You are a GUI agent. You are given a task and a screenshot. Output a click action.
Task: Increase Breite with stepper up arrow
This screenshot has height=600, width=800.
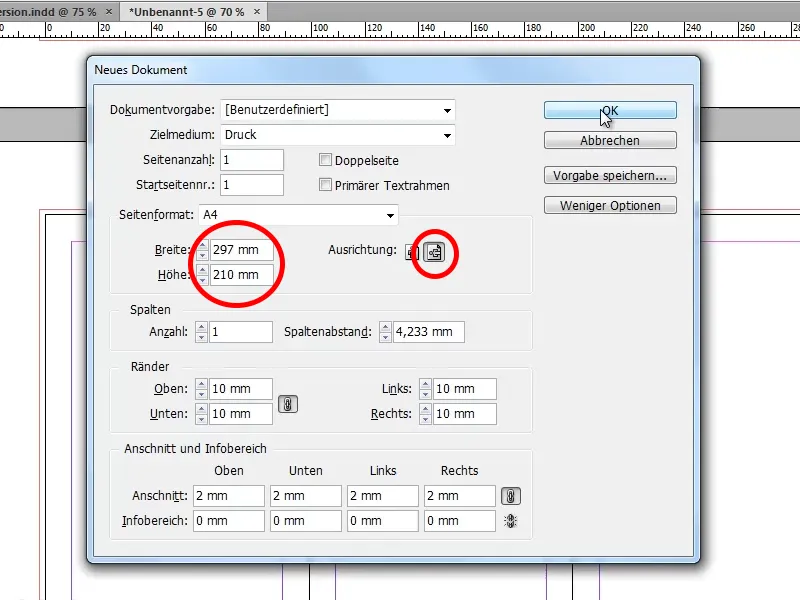tap(203, 245)
